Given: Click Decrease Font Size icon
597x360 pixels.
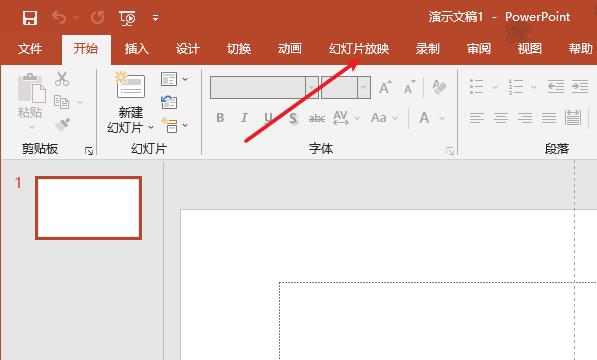Looking at the screenshot, I should [410, 88].
